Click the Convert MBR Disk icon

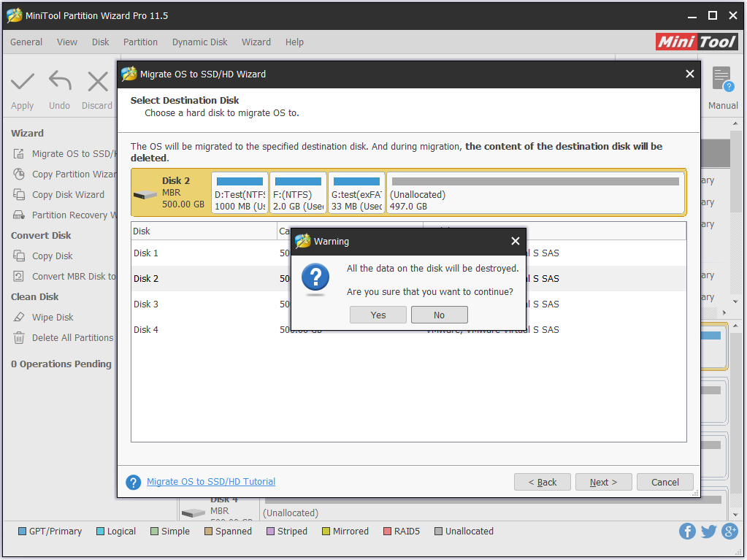pyautogui.click(x=18, y=276)
